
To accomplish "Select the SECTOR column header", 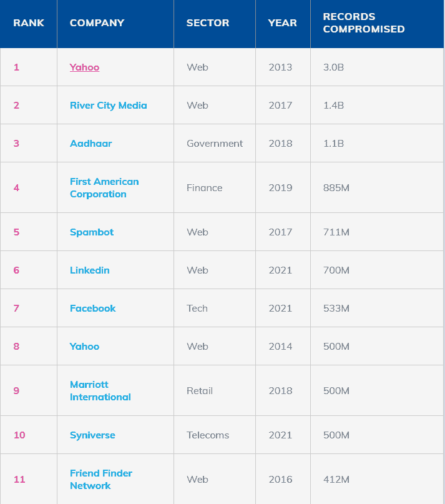I will coord(207,23).
